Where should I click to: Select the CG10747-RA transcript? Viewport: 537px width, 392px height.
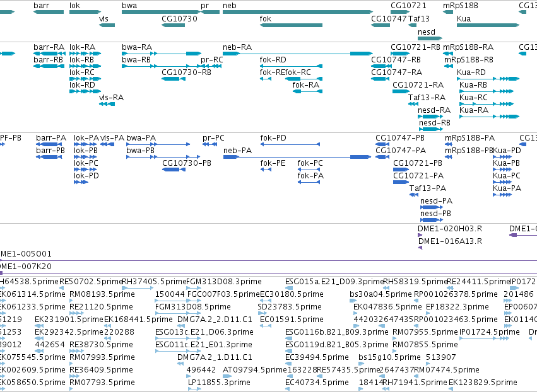380,79
